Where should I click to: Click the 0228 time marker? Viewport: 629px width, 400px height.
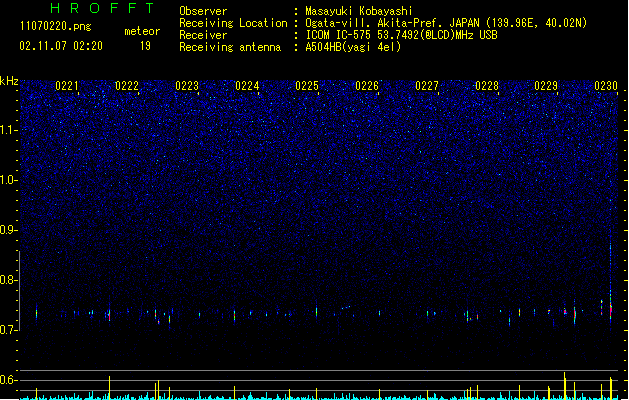tap(487, 86)
